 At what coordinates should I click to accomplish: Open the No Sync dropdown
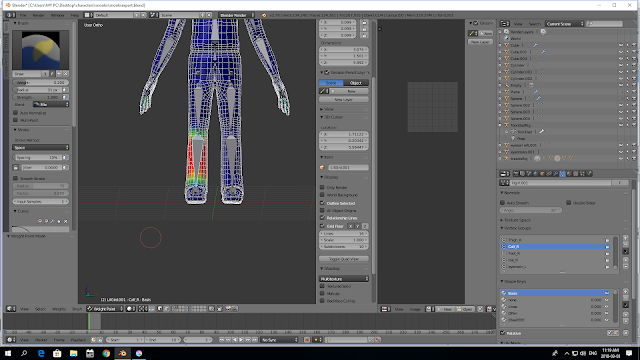pos(280,340)
